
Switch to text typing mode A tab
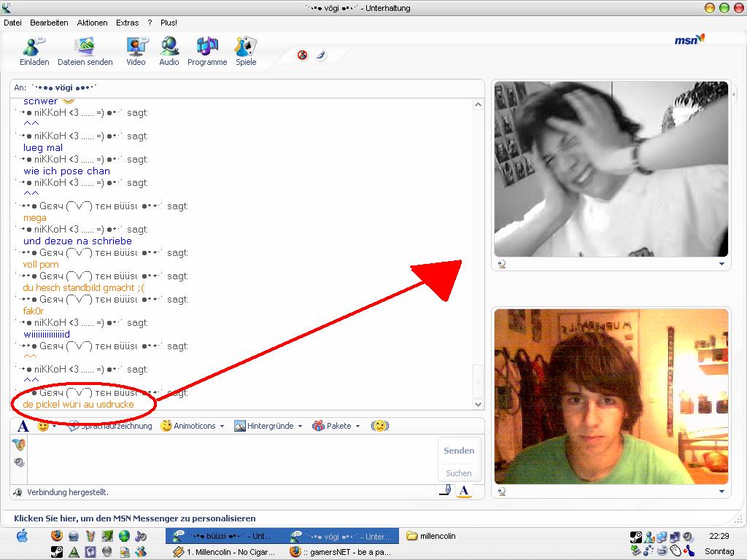[463, 491]
